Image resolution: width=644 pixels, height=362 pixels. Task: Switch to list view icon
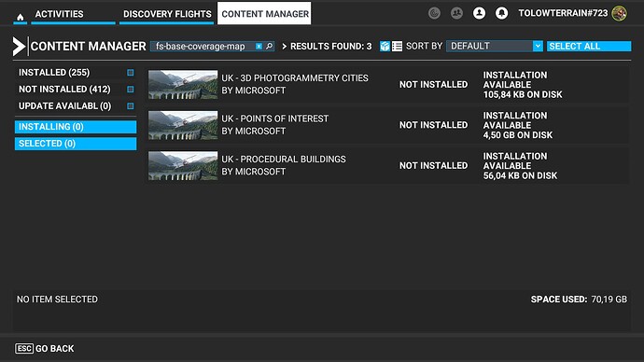pos(397,46)
